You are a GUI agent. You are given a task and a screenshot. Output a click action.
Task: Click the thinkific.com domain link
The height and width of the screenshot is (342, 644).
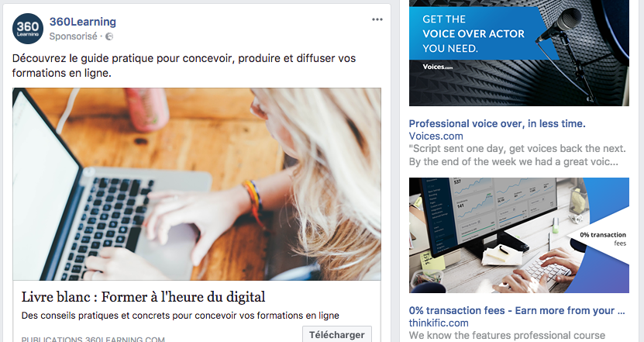click(439, 323)
